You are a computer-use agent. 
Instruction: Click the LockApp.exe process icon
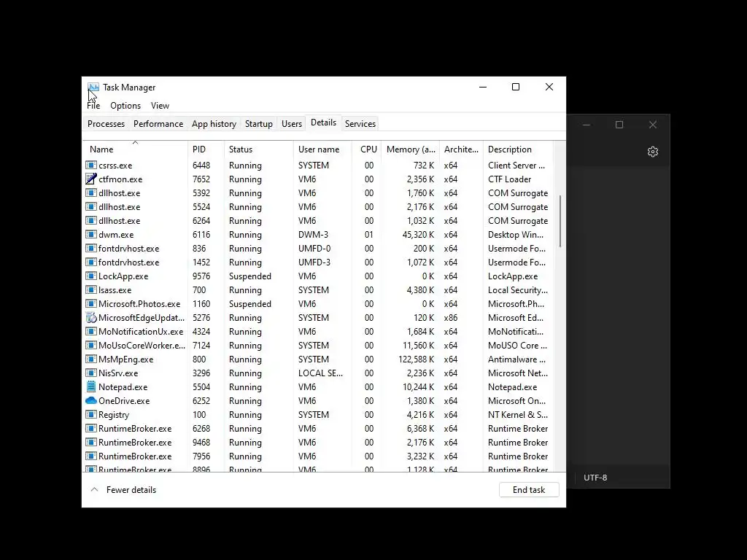point(91,276)
